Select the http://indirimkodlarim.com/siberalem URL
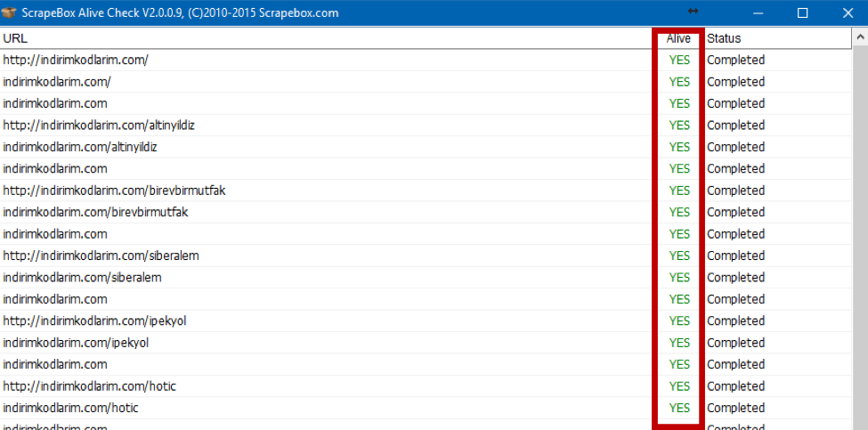This screenshot has width=868, height=430. [101, 256]
